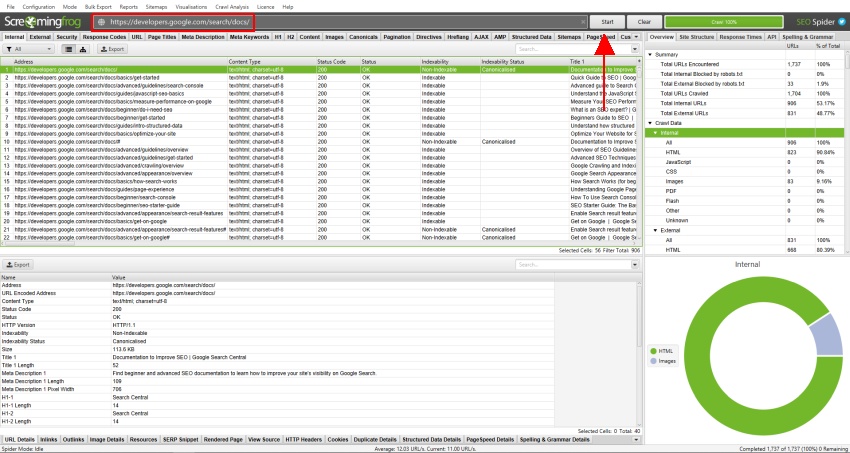Collapse the Summary section
Viewport: 850px width, 453px height.
click(651, 55)
